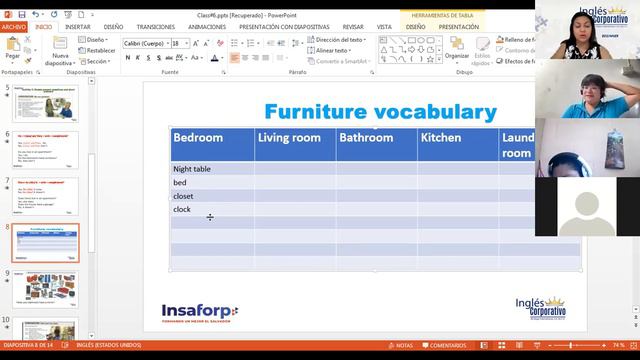Open the font name Calibri dropdown
The width and height of the screenshot is (640, 360).
pyautogui.click(x=168, y=43)
